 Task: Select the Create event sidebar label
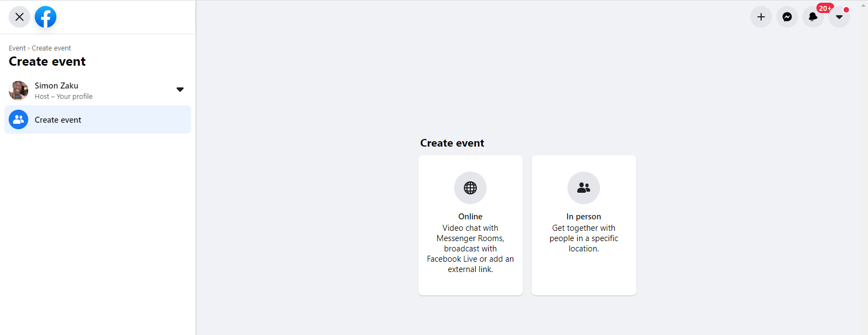click(58, 120)
